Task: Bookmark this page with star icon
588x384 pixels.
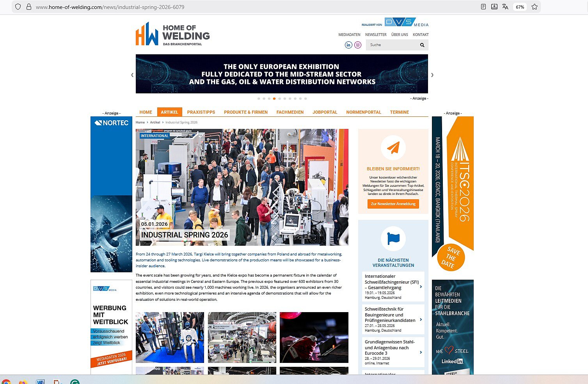Action: tap(535, 7)
